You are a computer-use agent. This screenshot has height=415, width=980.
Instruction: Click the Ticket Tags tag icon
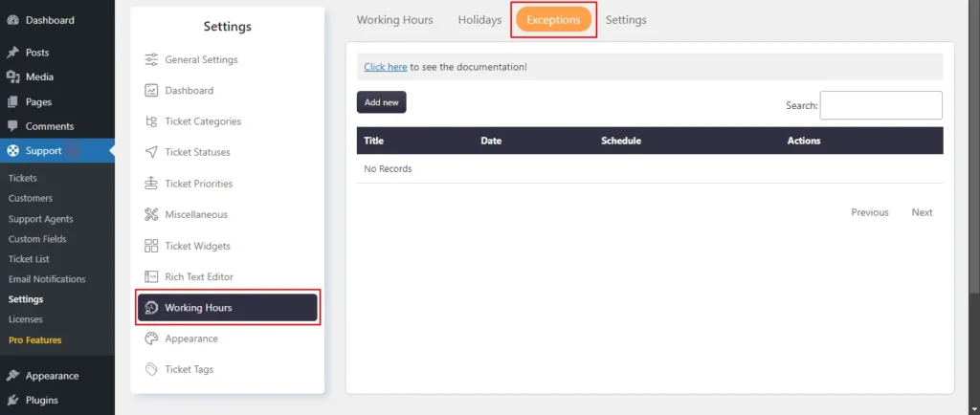(x=151, y=369)
